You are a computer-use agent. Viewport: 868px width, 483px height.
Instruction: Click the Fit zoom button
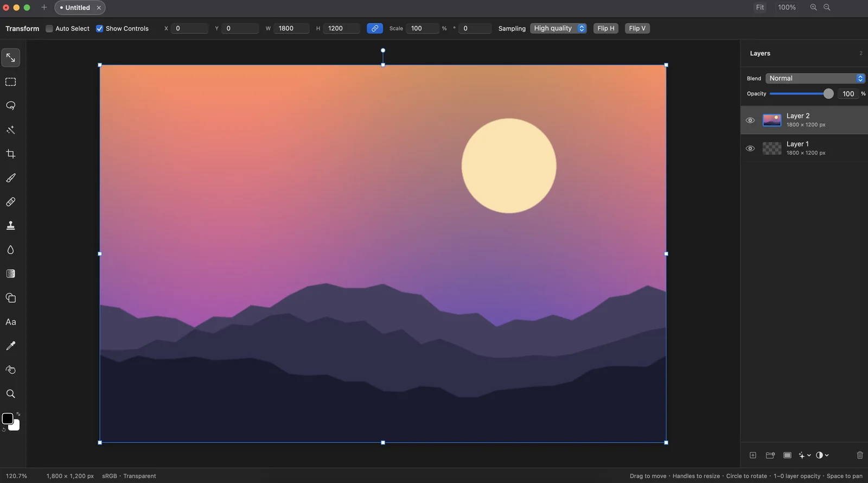click(x=760, y=8)
